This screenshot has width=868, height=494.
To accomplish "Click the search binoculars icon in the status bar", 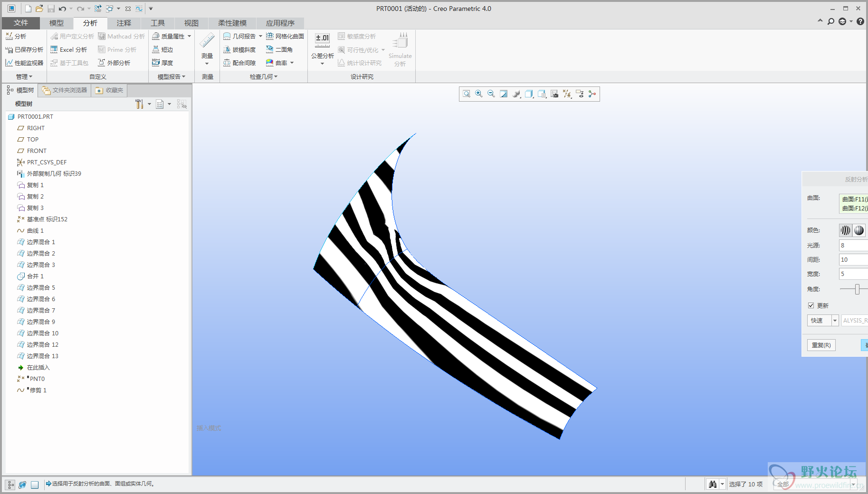I will (712, 484).
